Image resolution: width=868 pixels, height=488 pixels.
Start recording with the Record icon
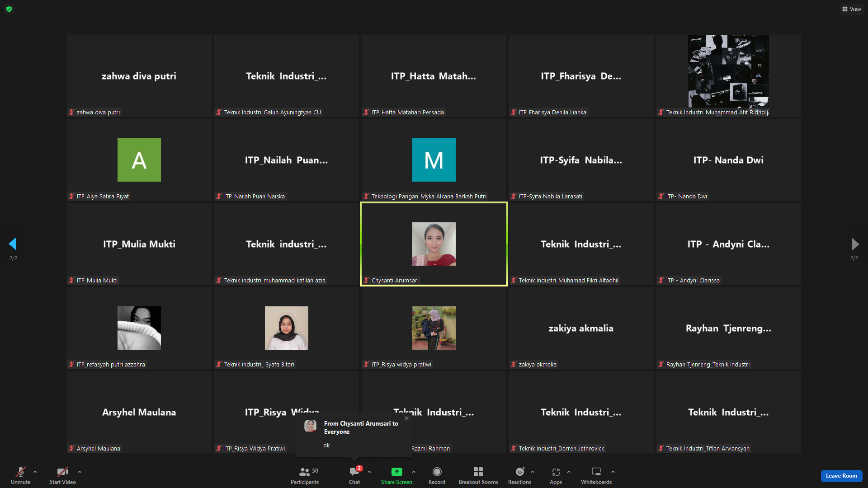(x=437, y=472)
